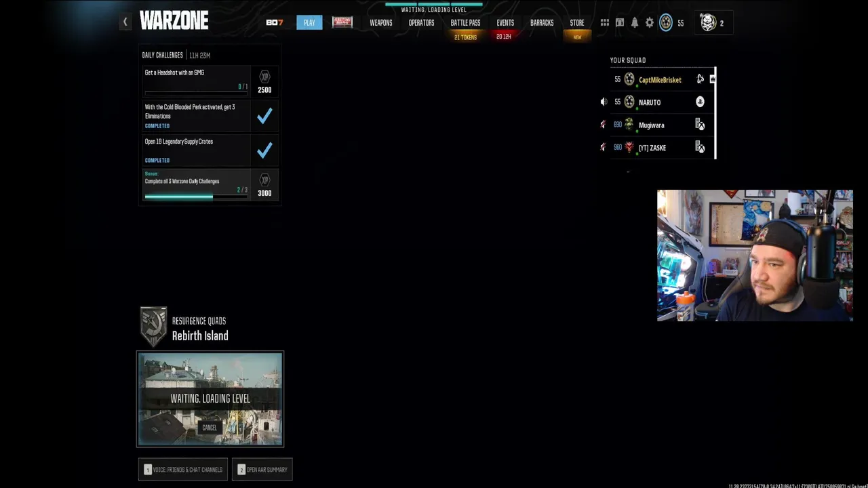The height and width of the screenshot is (488, 868).
Task: Open Voice: Friends & Chat Channels
Action: pyautogui.click(x=183, y=470)
